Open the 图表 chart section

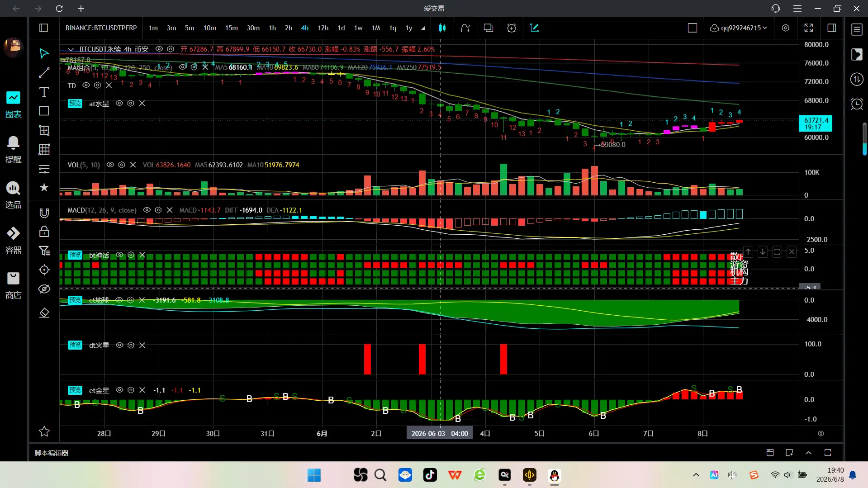(x=13, y=105)
